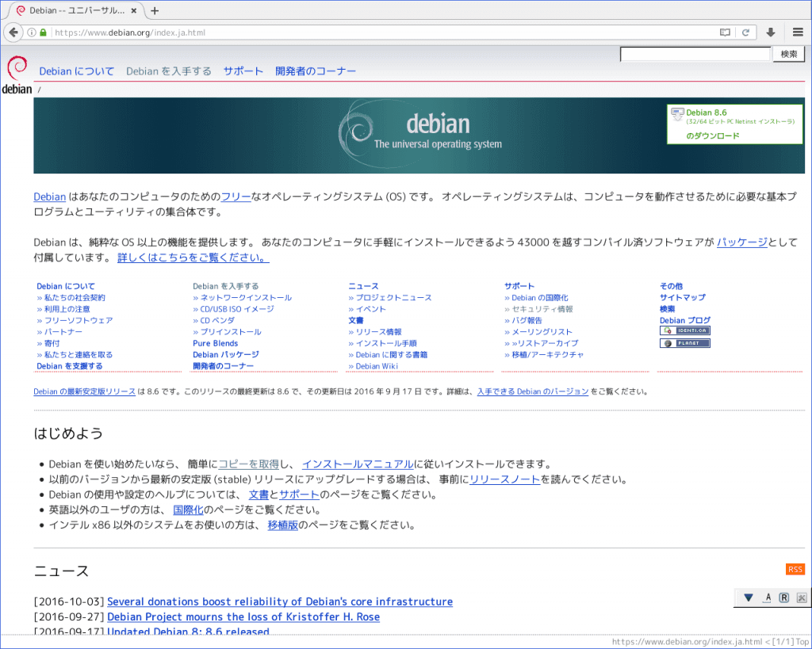The height and width of the screenshot is (649, 812).
Task: Click the page reload icon
Action: [746, 32]
